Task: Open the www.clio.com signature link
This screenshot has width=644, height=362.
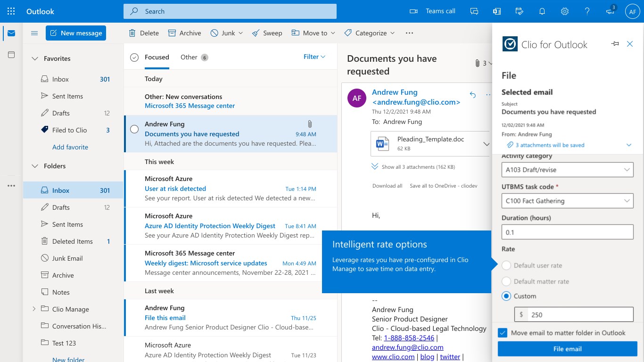Action: (393, 357)
